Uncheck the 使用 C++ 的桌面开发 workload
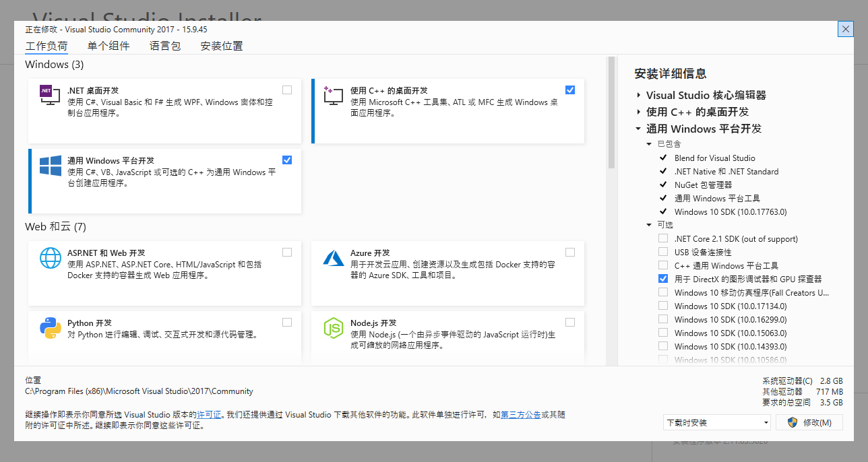This screenshot has height=462, width=868. point(570,90)
